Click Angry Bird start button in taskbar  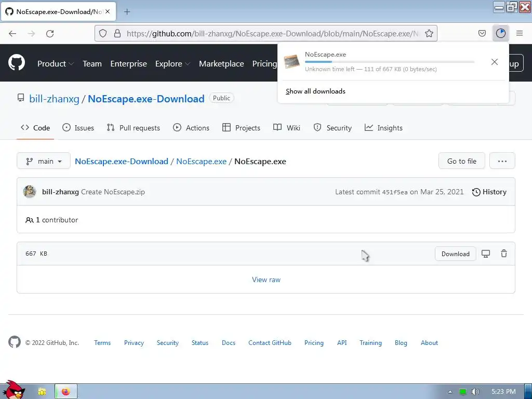pyautogui.click(x=13, y=390)
